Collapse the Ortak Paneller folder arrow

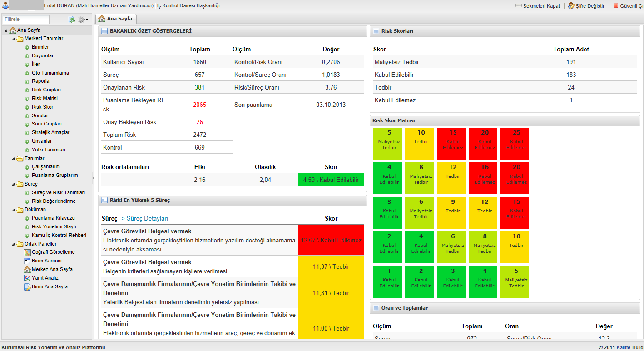[x=14, y=244]
